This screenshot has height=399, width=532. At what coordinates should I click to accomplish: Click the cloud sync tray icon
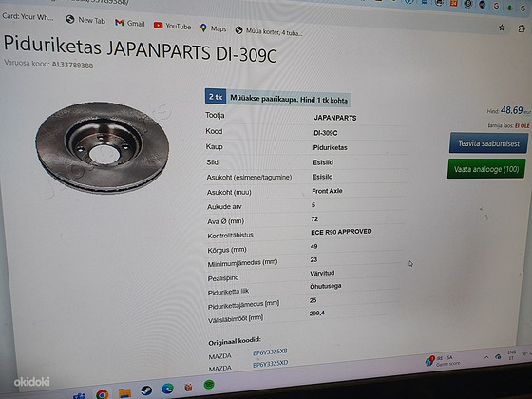(498, 357)
